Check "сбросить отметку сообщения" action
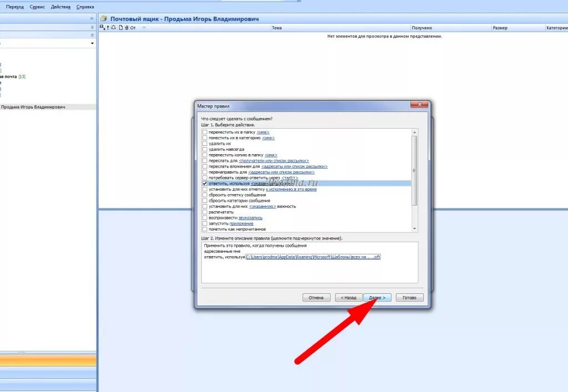568x392 pixels. (205, 195)
